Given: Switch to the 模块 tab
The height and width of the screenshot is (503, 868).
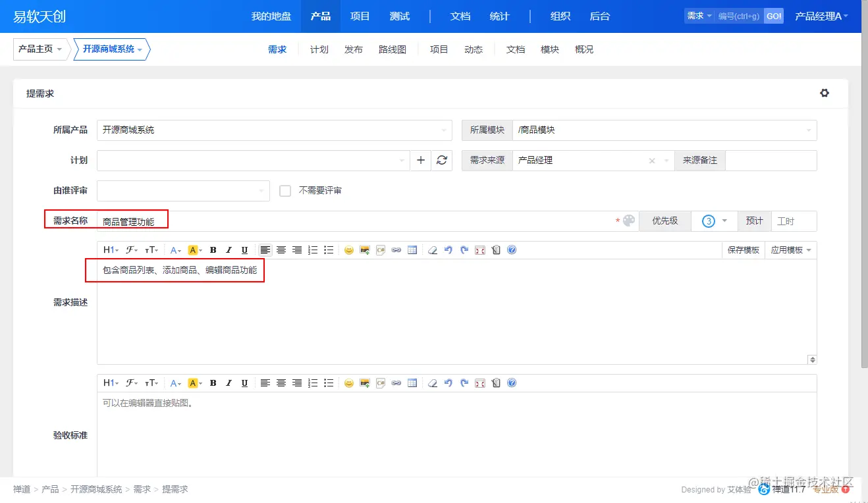Looking at the screenshot, I should click(x=550, y=49).
